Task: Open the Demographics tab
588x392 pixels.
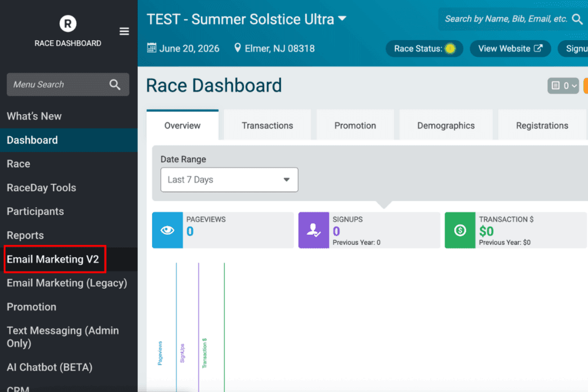Action: (x=446, y=125)
